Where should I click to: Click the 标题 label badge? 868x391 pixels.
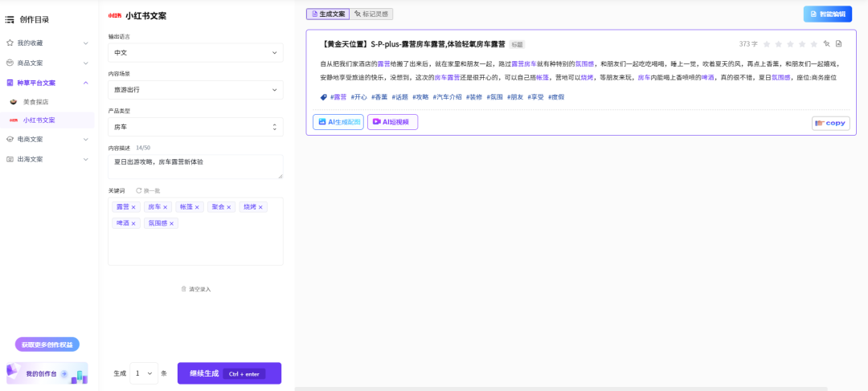coord(517,44)
